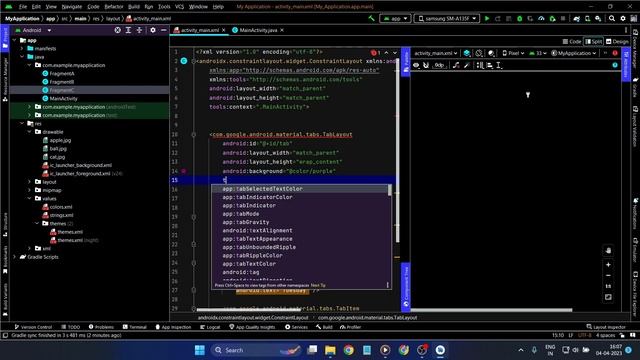The height and width of the screenshot is (360, 640).
Task: Open the Align tools icon
Action: [x=490, y=65]
